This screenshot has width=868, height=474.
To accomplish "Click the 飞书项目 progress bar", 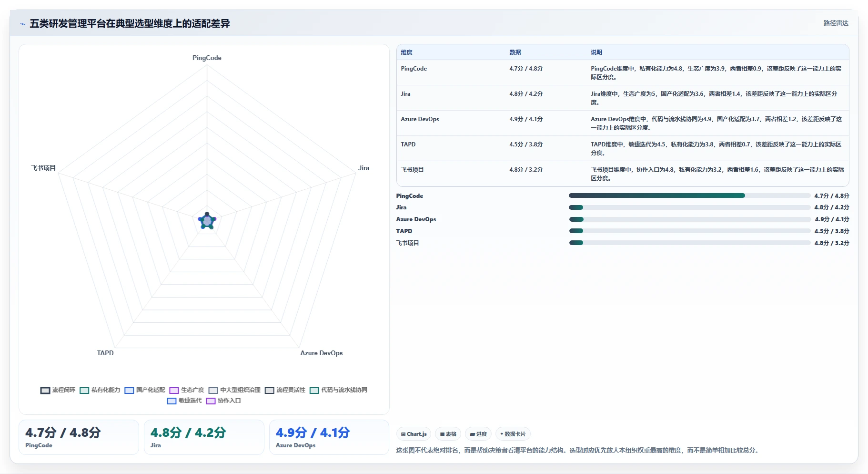I will click(x=689, y=243).
